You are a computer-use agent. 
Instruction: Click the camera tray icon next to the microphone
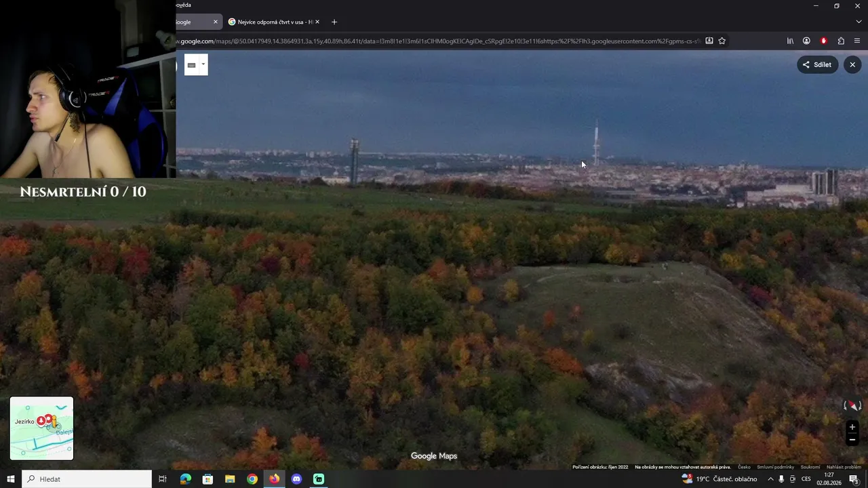pyautogui.click(x=792, y=479)
